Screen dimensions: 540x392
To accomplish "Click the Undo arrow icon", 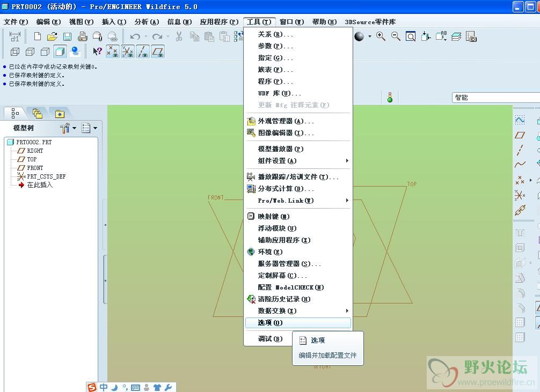I will pyautogui.click(x=135, y=36).
